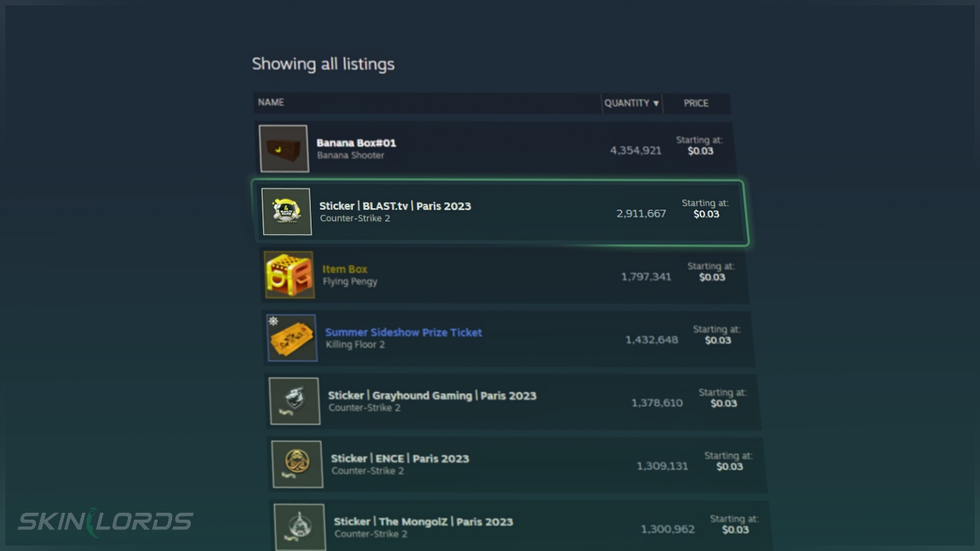Click the quantity 4,354,921
The image size is (980, 551).
(635, 151)
